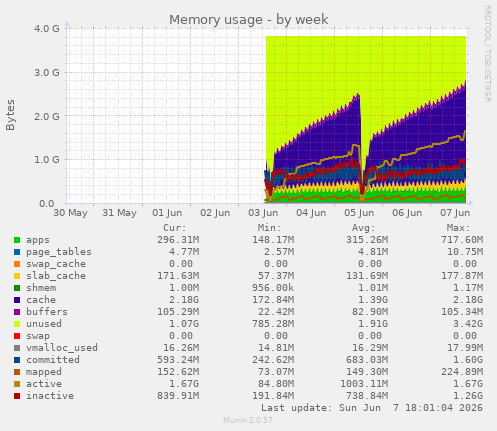Click the '2.0 G' y-axis tick label

[x=47, y=116]
